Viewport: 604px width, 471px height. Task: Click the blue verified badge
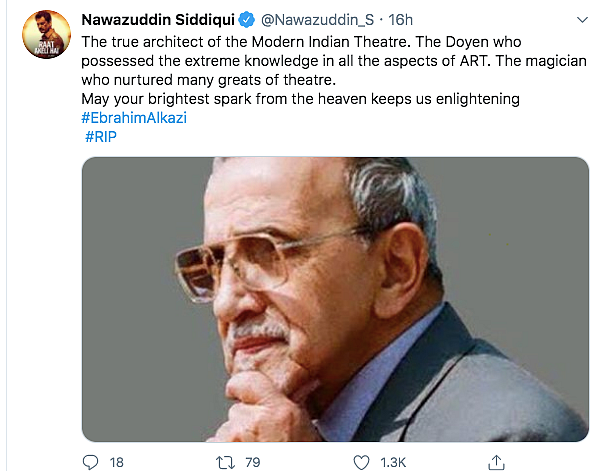(247, 20)
